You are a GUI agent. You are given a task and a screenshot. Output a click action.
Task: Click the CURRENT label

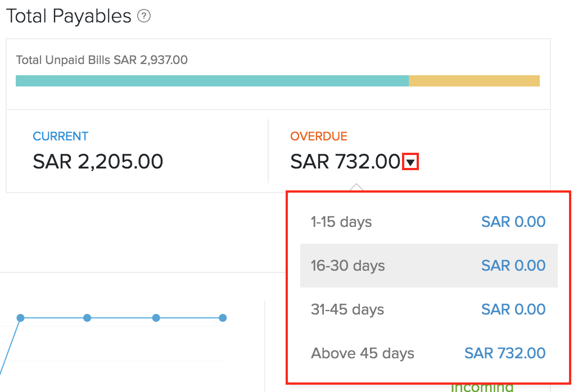click(x=60, y=136)
